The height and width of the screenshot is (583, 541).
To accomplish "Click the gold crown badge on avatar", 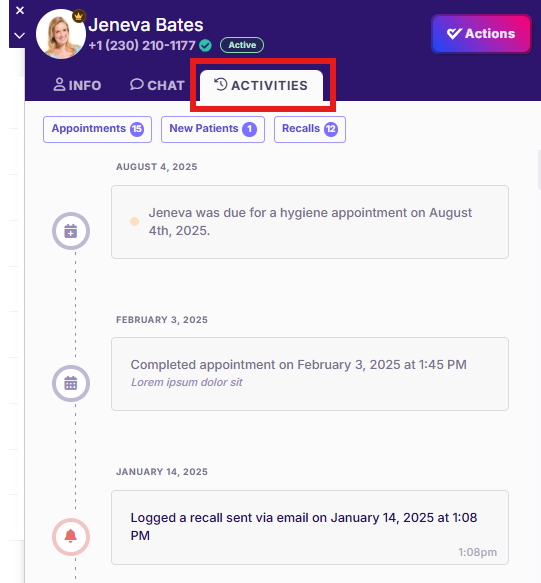I will pyautogui.click(x=78, y=16).
